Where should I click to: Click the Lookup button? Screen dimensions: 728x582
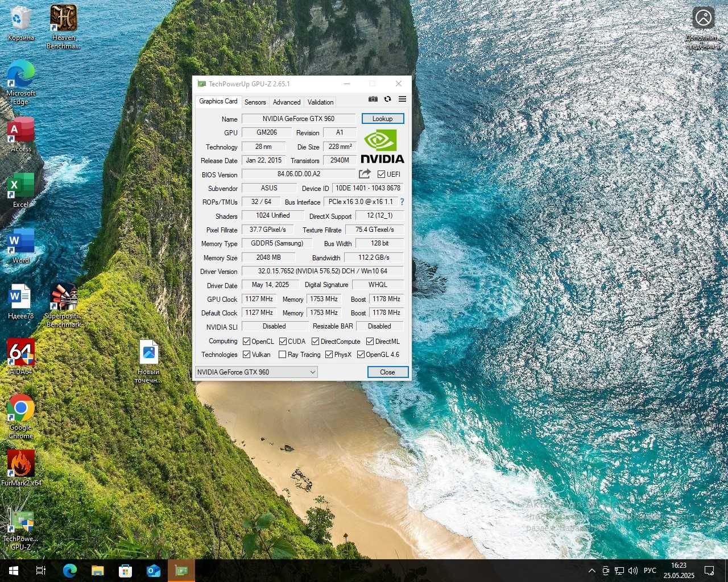383,119
